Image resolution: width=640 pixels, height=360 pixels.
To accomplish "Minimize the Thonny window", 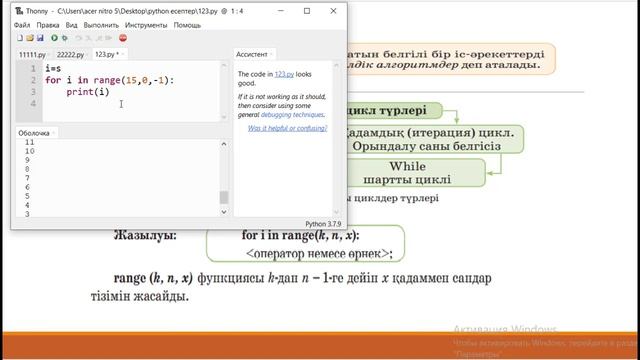I will 281,11.
